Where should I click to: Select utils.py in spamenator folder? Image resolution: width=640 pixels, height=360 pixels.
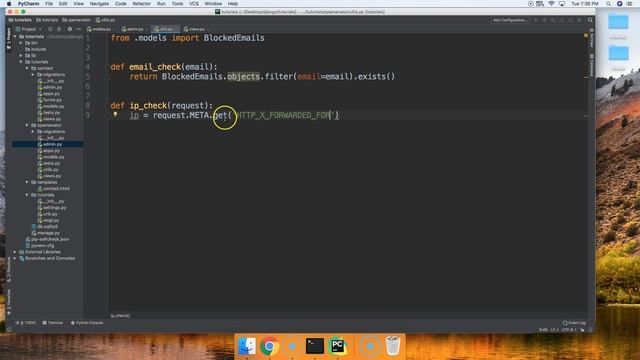pos(48,169)
